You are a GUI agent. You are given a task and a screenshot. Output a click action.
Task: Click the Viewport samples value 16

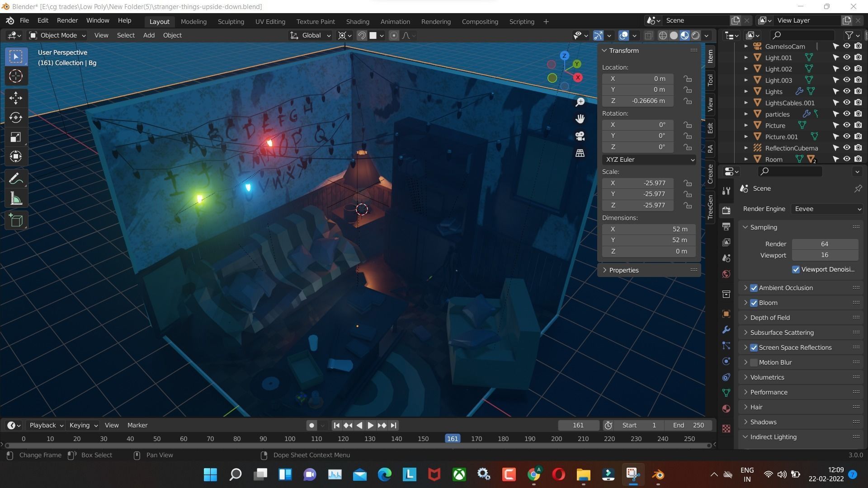(x=825, y=255)
